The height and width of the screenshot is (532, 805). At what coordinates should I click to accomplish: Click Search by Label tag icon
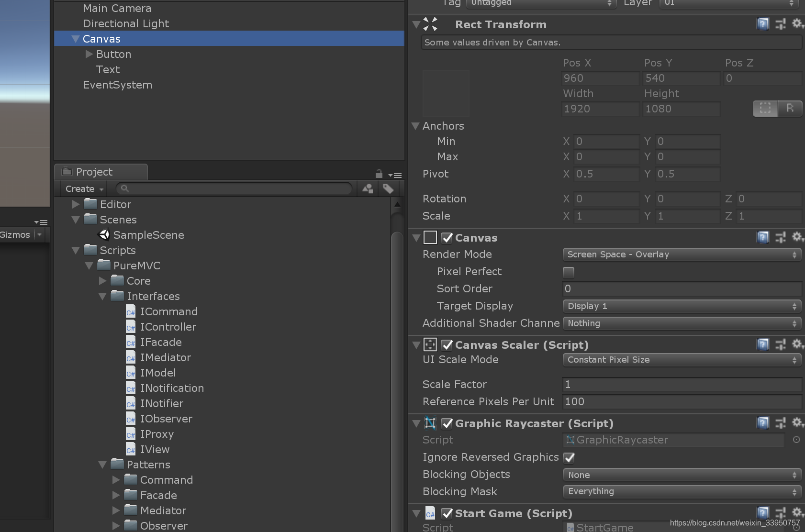pos(388,188)
